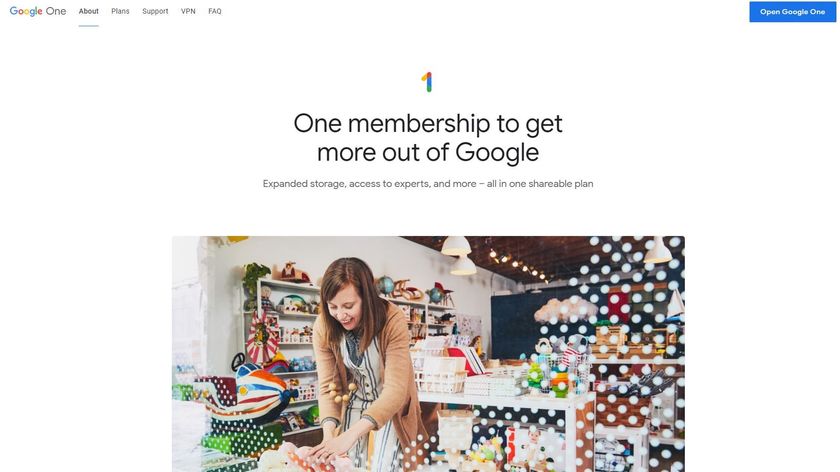Click the "One membership to get" headline

428,124
